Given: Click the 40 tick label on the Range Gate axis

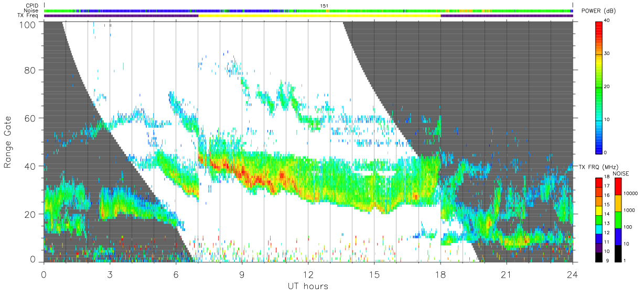Looking at the screenshot, I should [30, 166].
